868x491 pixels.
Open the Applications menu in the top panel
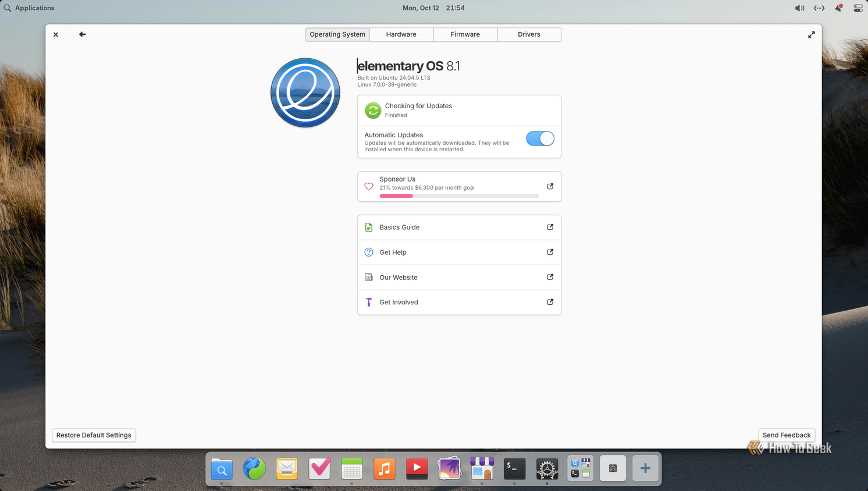29,8
